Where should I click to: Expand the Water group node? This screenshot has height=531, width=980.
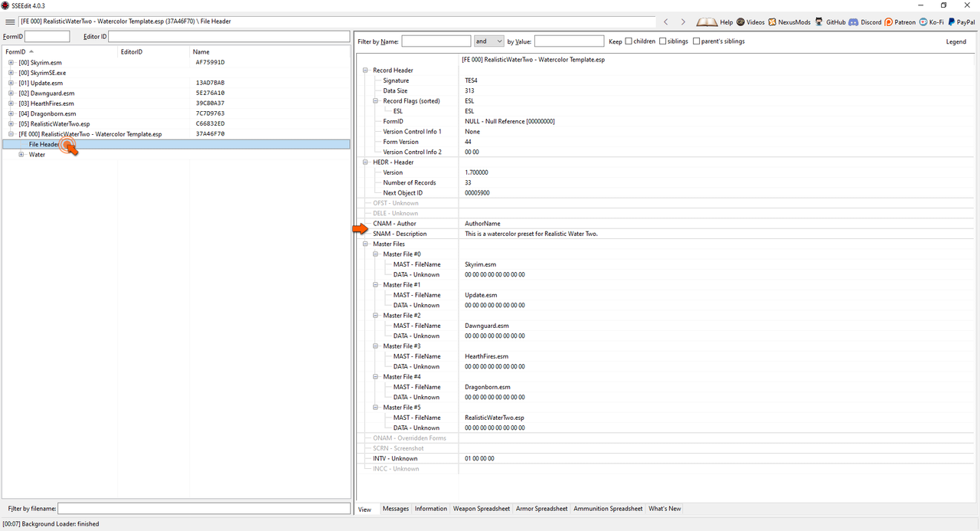(x=21, y=155)
